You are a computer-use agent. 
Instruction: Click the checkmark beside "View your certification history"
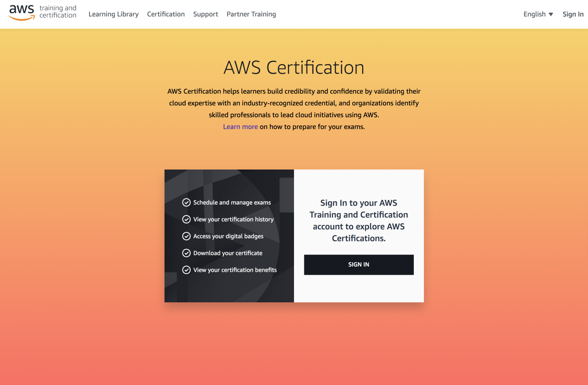186,219
